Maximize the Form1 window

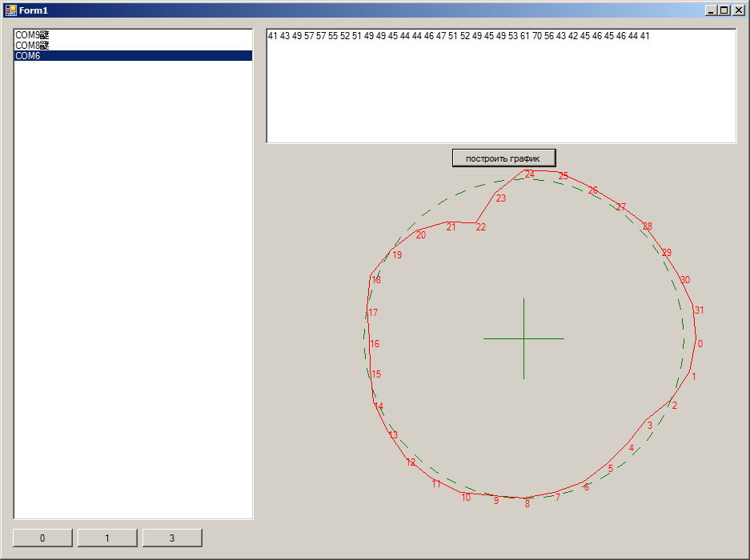pyautogui.click(x=724, y=10)
